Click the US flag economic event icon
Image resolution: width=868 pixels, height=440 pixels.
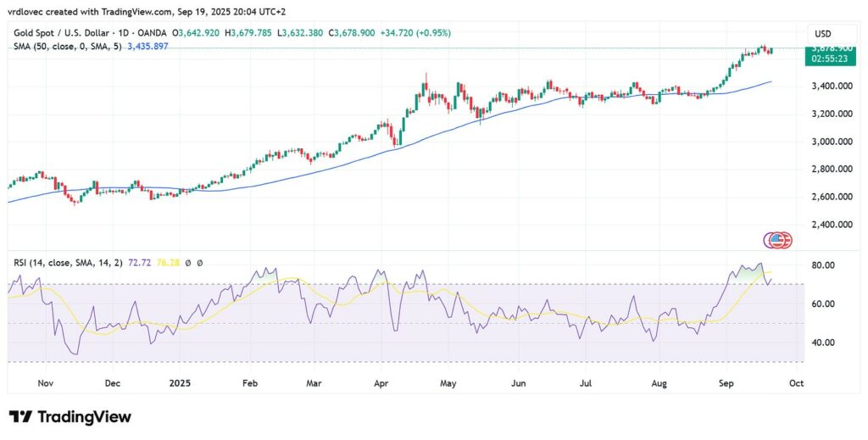(x=778, y=240)
